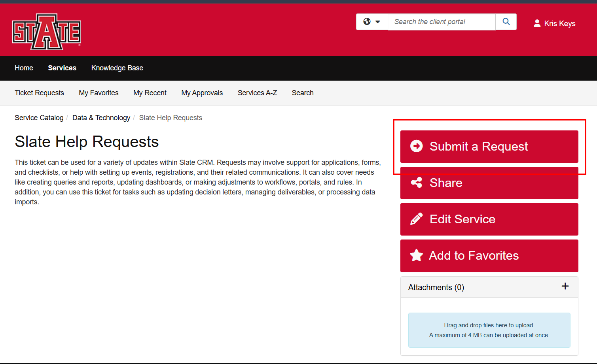Open the search scope dropdown arrow
The width and height of the screenshot is (597, 364).
(x=378, y=22)
